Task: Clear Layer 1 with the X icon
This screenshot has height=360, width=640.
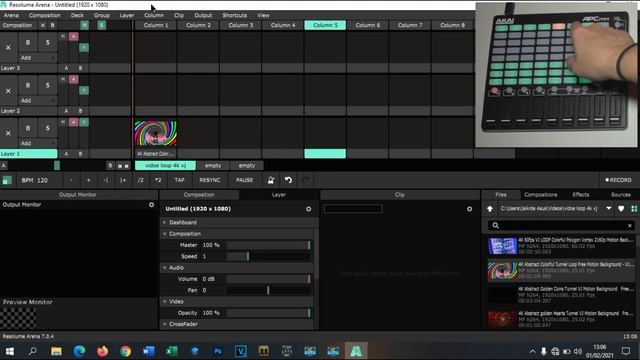Action: coord(8,133)
